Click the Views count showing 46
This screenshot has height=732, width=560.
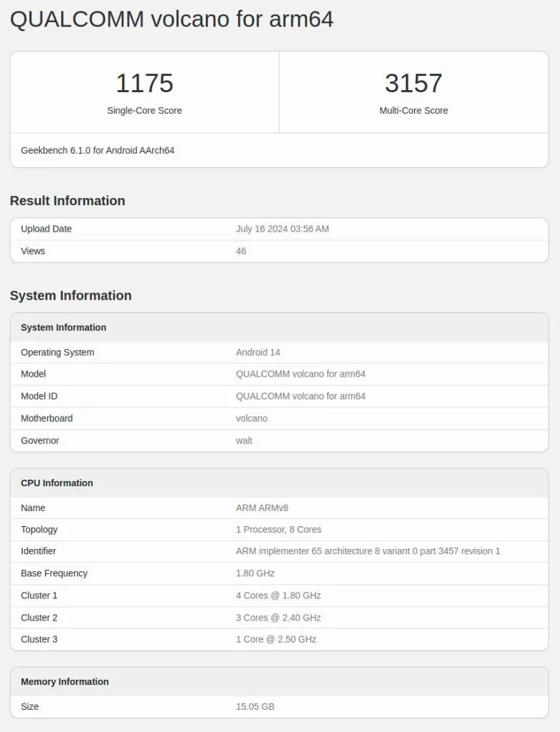point(241,251)
